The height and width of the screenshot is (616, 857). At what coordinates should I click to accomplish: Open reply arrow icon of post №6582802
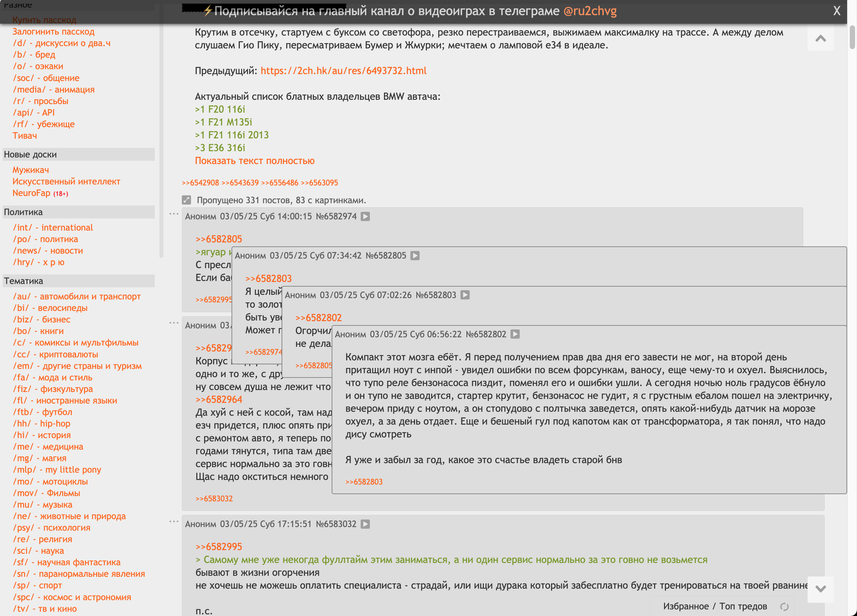515,334
